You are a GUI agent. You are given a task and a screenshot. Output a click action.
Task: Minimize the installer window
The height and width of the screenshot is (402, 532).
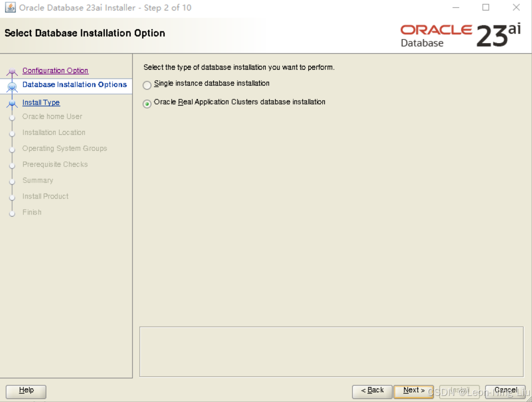pos(456,8)
